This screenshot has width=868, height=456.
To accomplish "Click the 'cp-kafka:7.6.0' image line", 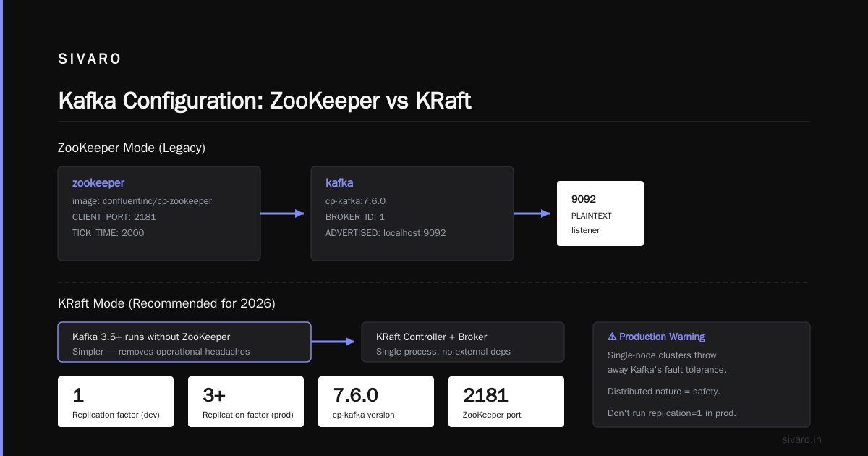I will click(356, 200).
